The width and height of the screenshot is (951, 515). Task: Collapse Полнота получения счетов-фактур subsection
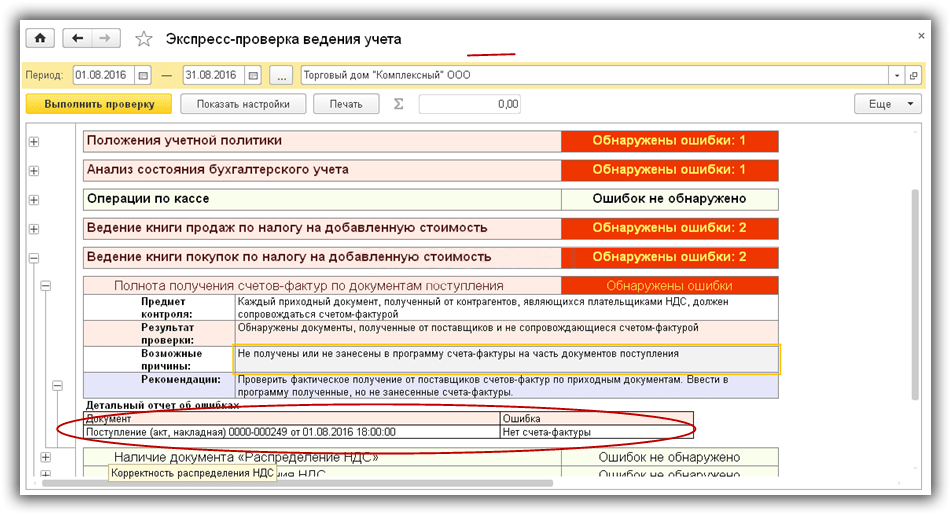click(45, 285)
